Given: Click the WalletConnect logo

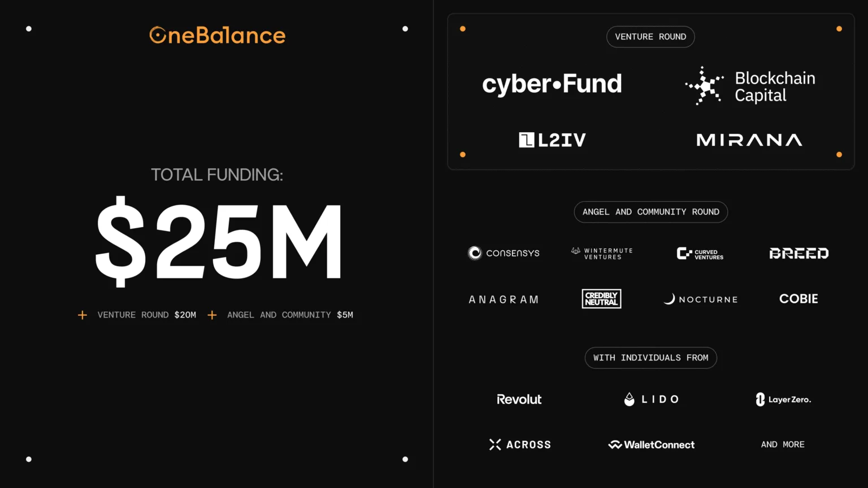Looking at the screenshot, I should [x=651, y=445].
